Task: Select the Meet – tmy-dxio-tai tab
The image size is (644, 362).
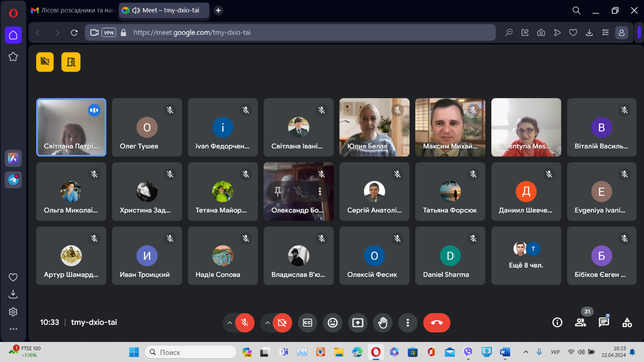Action: [164, 10]
